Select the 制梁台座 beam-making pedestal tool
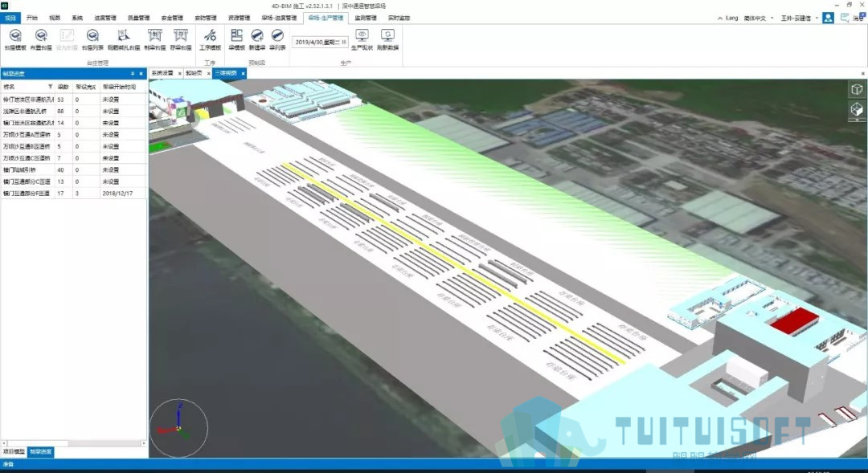 coord(154,39)
